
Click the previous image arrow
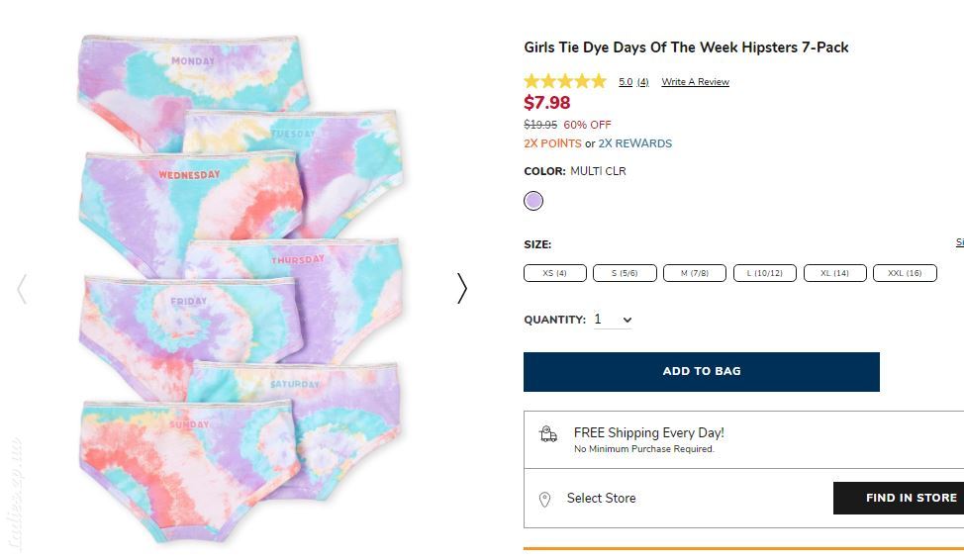(22, 288)
